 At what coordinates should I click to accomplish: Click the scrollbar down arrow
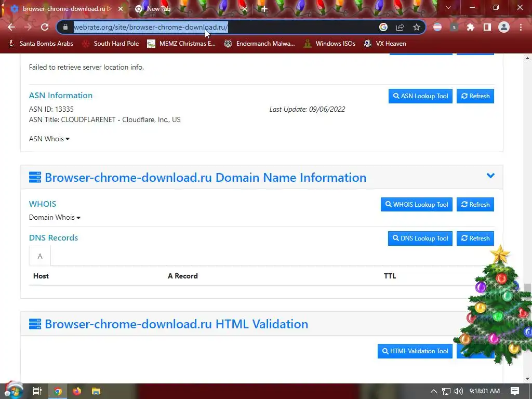pos(527,379)
